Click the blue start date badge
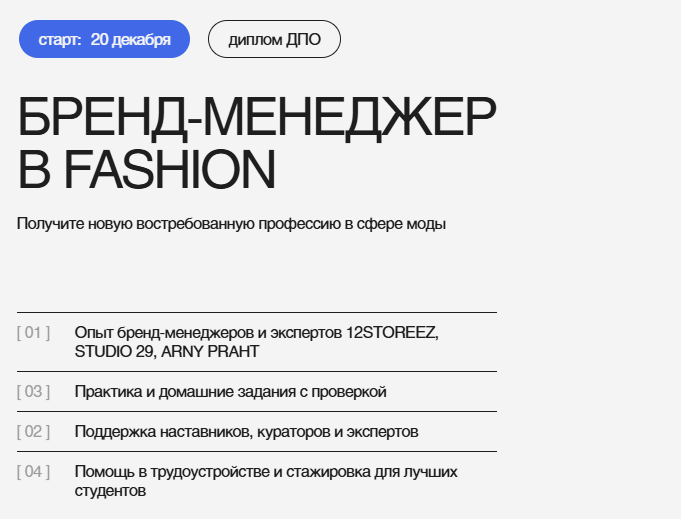 point(104,39)
